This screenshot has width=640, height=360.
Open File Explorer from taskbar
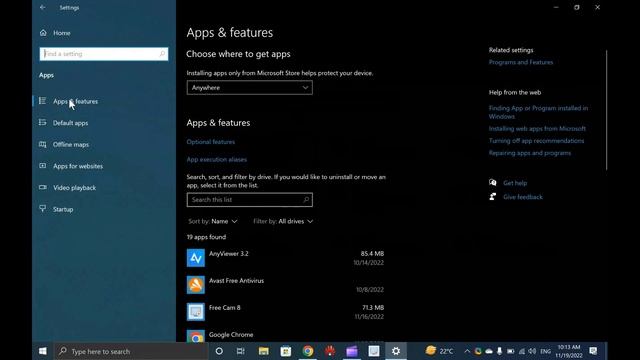[x=264, y=351]
